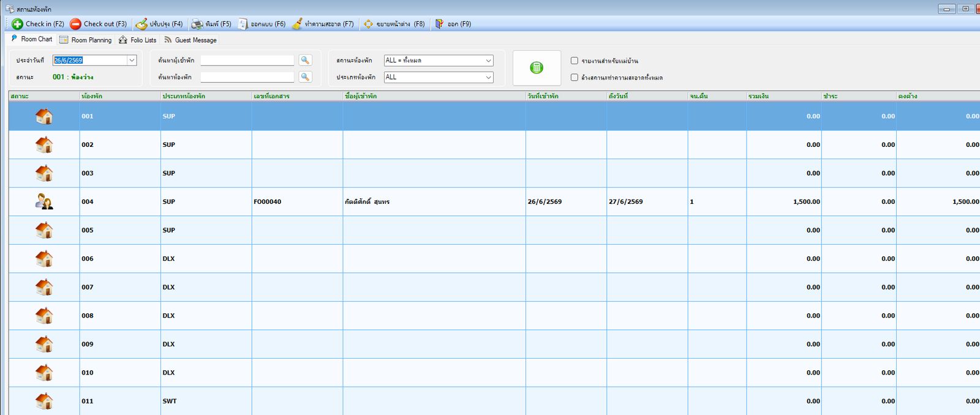Click the red Check out (F3) icon

[75, 24]
